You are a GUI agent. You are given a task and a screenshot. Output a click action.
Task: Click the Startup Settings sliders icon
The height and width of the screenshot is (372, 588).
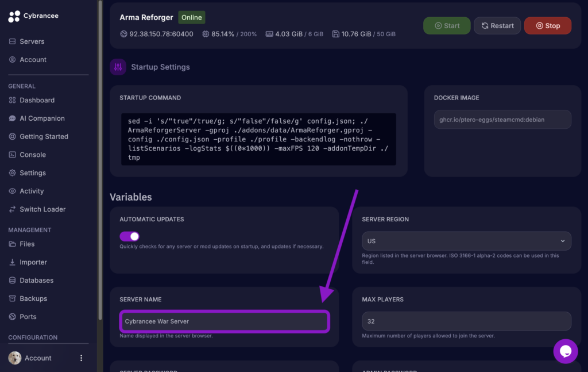click(118, 67)
